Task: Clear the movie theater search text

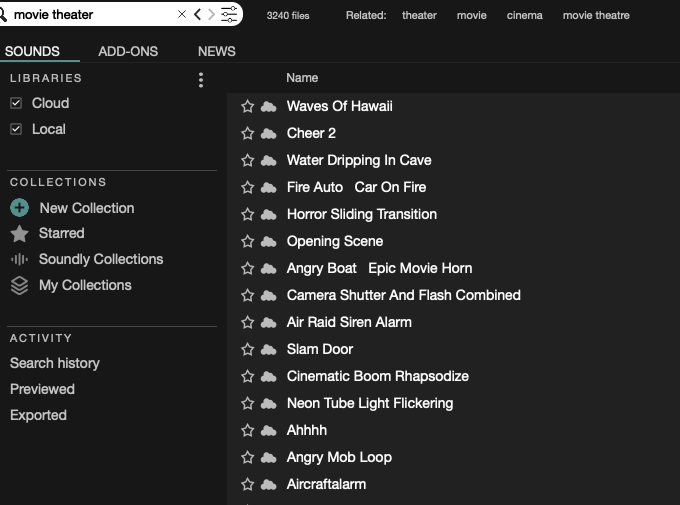Action: [182, 14]
